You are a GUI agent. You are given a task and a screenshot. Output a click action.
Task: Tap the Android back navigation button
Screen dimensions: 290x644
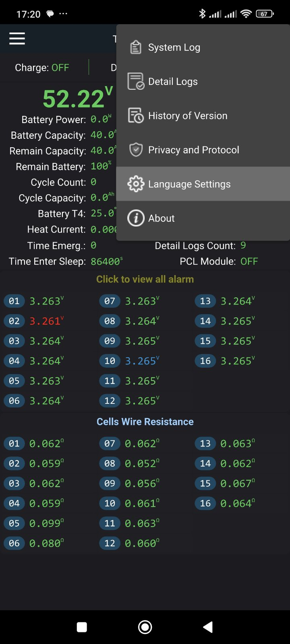click(208, 627)
